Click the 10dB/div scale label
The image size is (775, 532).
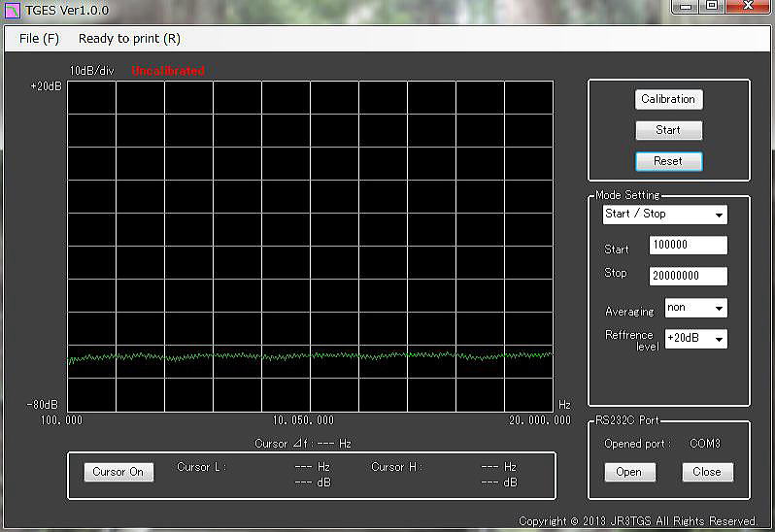coord(92,71)
